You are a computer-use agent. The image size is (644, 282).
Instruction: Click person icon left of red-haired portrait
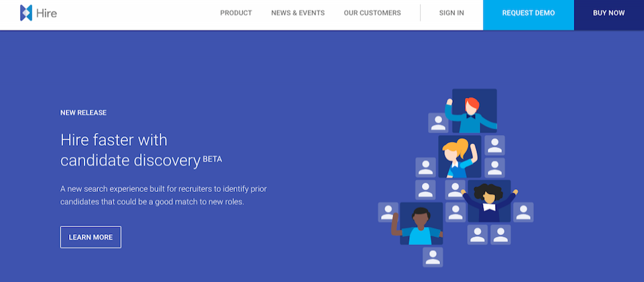click(x=438, y=123)
